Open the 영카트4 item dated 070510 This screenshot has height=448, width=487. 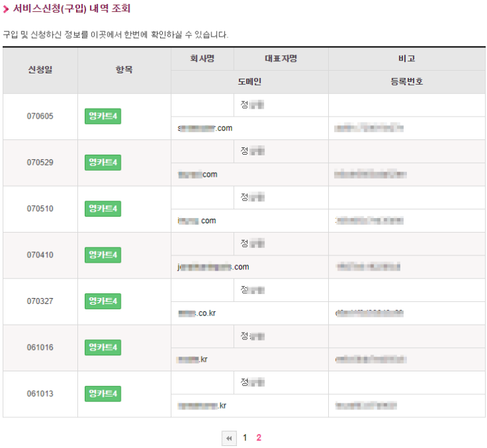(103, 209)
